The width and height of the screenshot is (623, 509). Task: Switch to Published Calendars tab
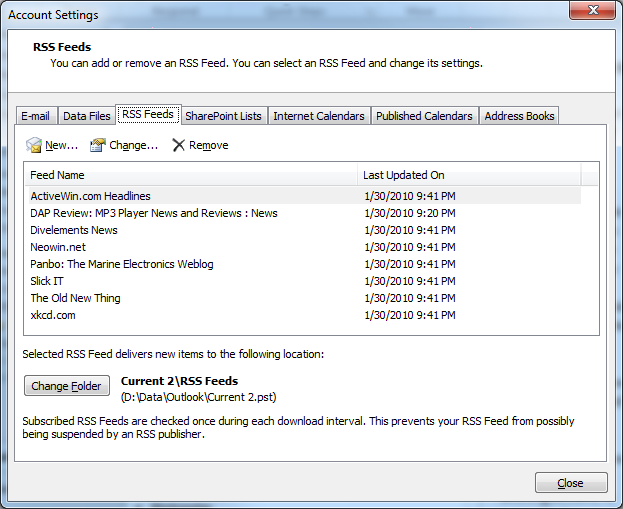[424, 116]
